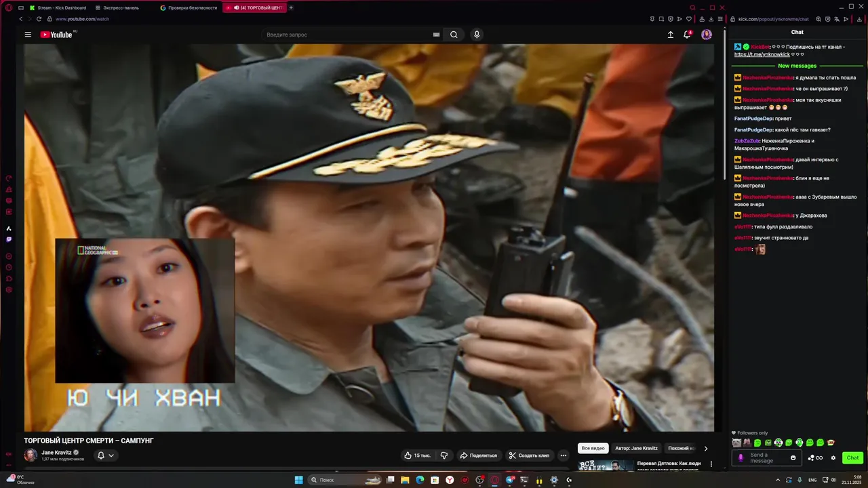Dislike the video with the thumbs-down button
Image resolution: width=868 pixels, height=488 pixels.
[x=444, y=455]
